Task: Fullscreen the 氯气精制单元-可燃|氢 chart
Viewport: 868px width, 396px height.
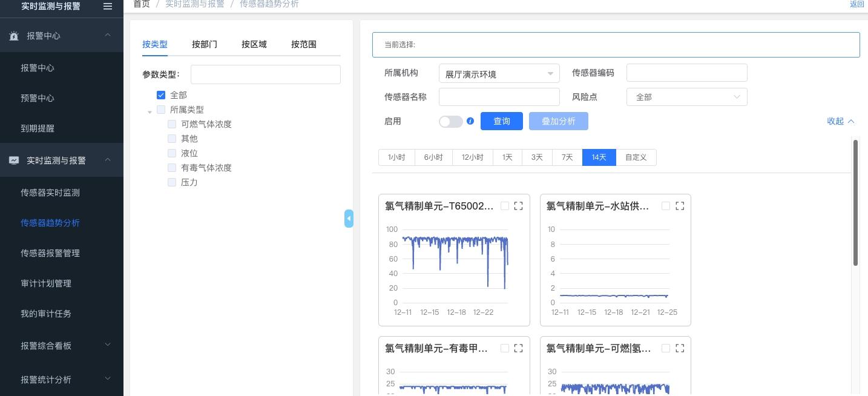Action: point(679,348)
